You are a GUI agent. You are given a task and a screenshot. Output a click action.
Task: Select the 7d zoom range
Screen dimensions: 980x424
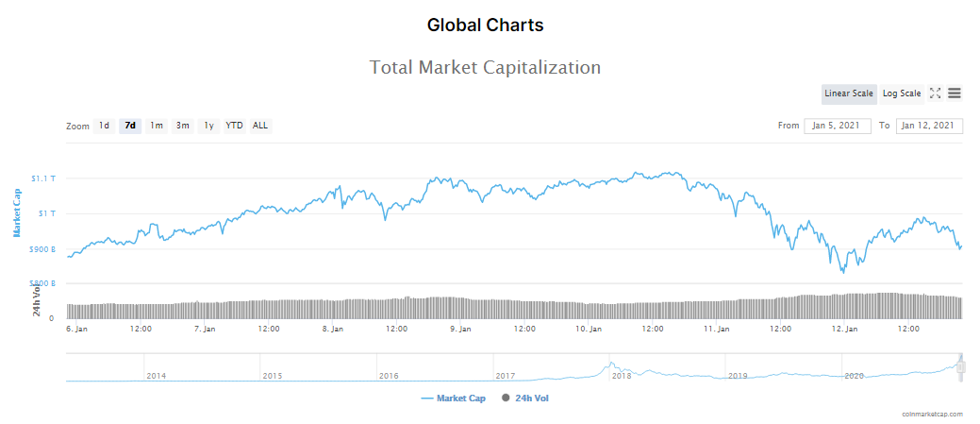(130, 126)
